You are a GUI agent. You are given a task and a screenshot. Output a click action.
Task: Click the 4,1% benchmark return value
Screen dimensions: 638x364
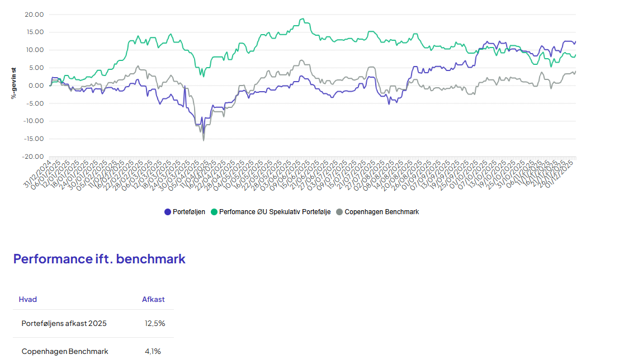[153, 352]
